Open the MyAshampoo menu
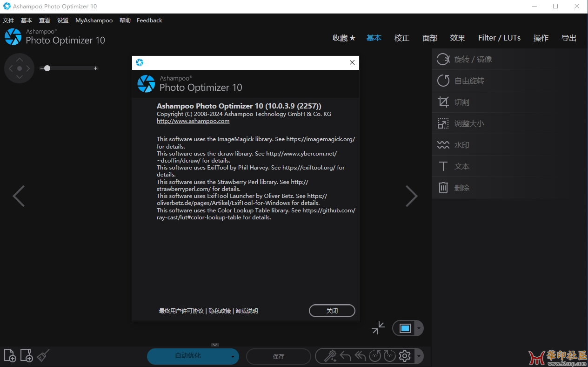 pyautogui.click(x=94, y=20)
